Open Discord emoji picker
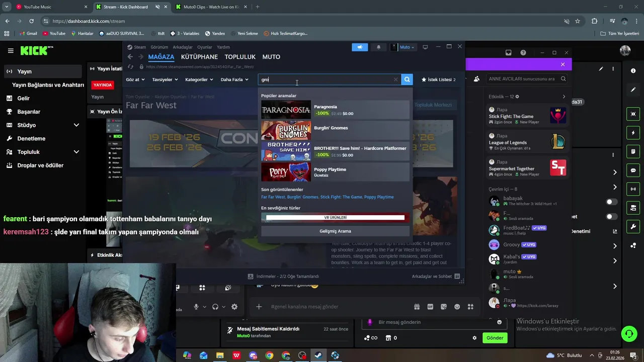This screenshot has width=644, height=362. (x=457, y=307)
